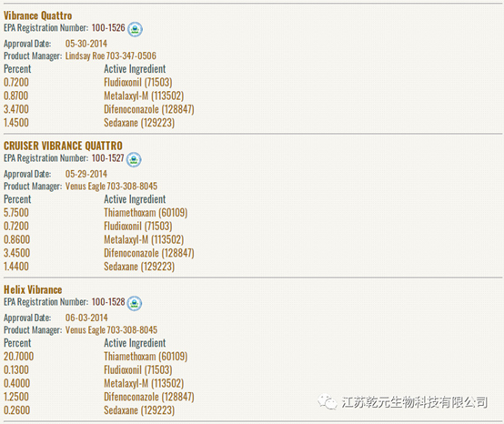
Task: Click the 20.7000 percent value
Action: (18, 356)
